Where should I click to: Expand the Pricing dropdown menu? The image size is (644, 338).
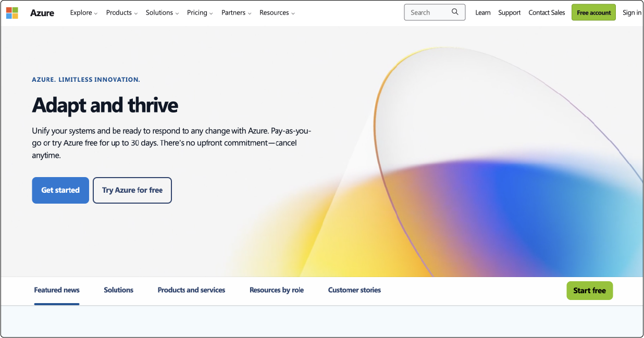click(200, 12)
